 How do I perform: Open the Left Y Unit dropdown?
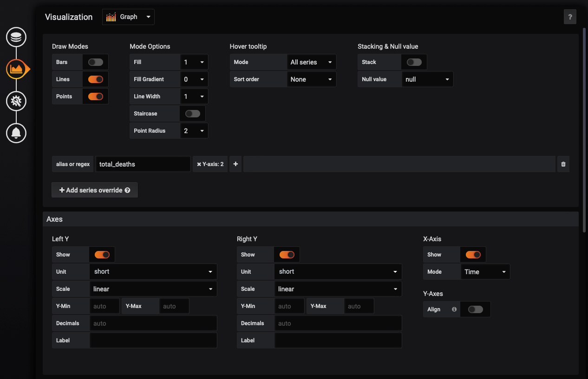coord(153,272)
